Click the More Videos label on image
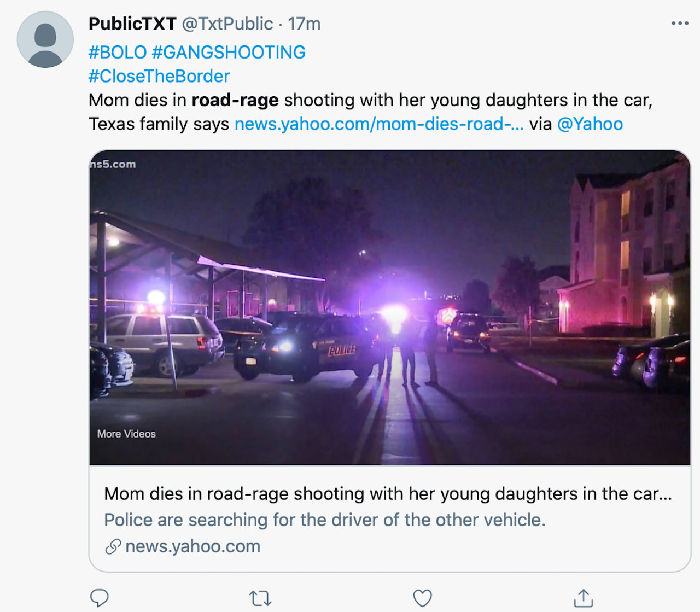The width and height of the screenshot is (700, 612). 126,434
